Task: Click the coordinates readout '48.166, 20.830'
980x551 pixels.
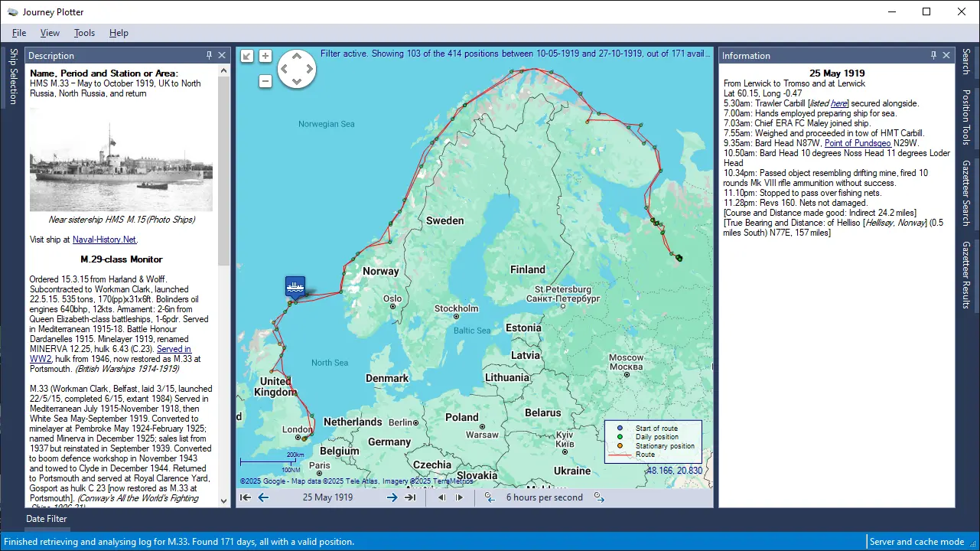Action: coord(674,471)
